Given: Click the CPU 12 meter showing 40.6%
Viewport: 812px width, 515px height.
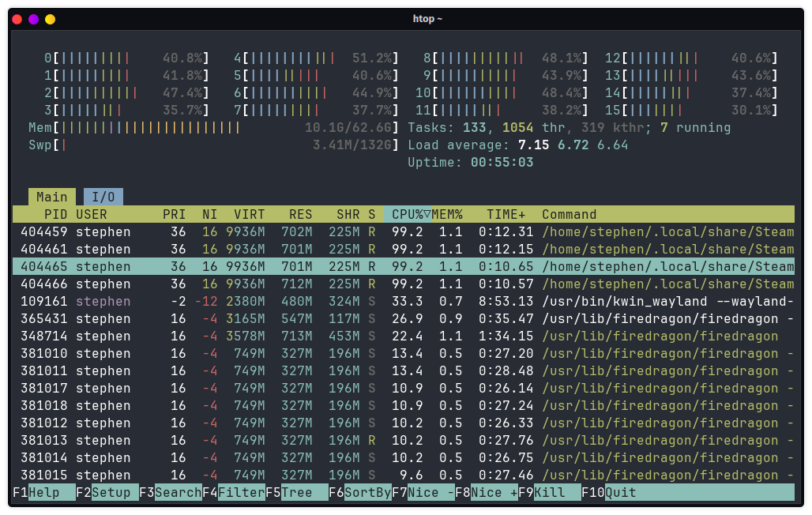Looking at the screenshot, I should point(691,58).
